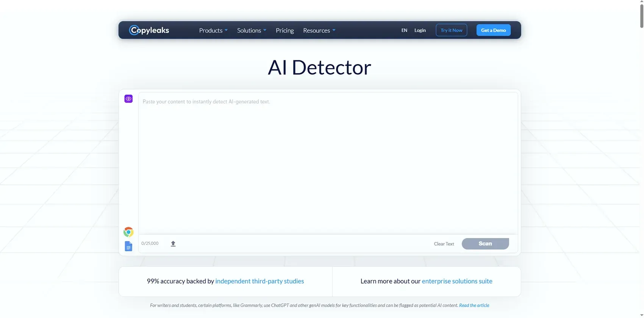
Task: Expand the Solutions dropdown menu
Action: (x=251, y=30)
